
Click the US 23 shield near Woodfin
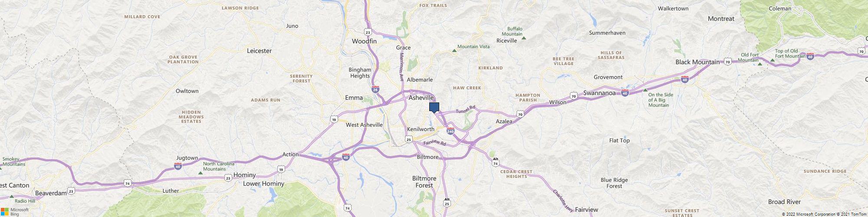(368, 32)
